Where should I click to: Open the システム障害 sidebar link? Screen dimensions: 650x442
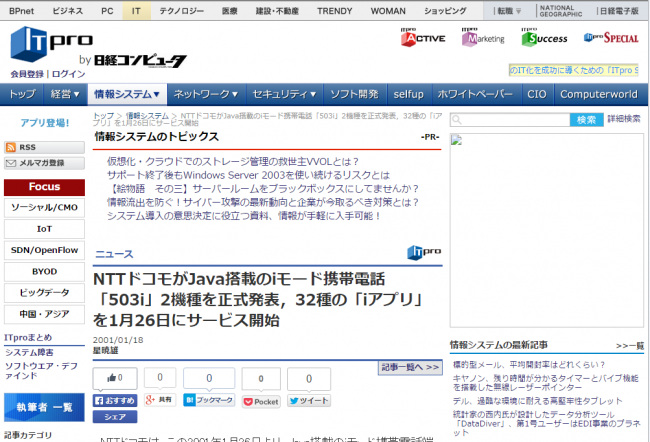[29, 352]
